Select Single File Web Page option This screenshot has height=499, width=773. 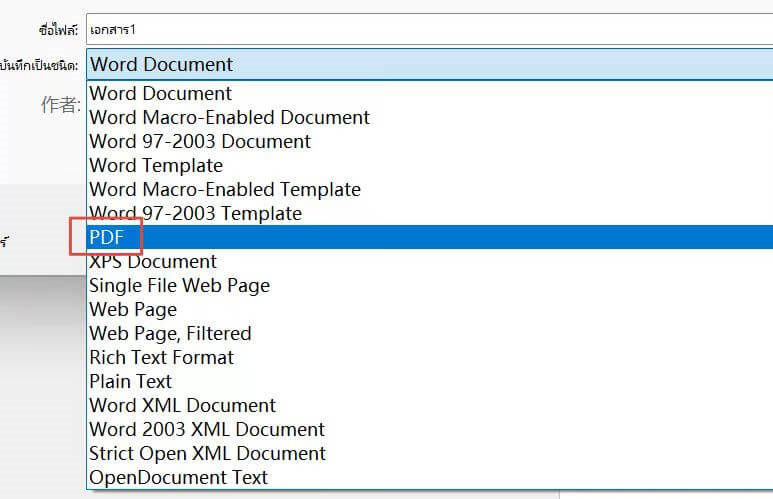[x=429, y=285]
